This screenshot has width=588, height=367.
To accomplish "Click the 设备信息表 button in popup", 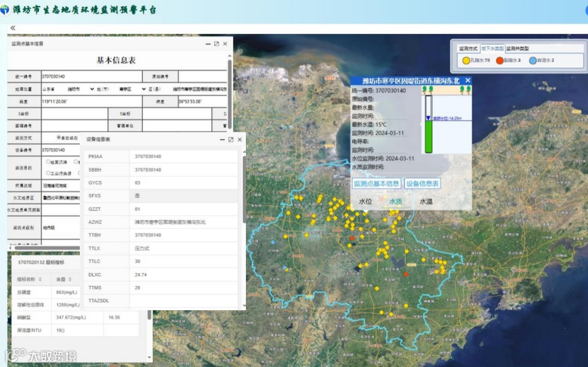I will coord(422,183).
